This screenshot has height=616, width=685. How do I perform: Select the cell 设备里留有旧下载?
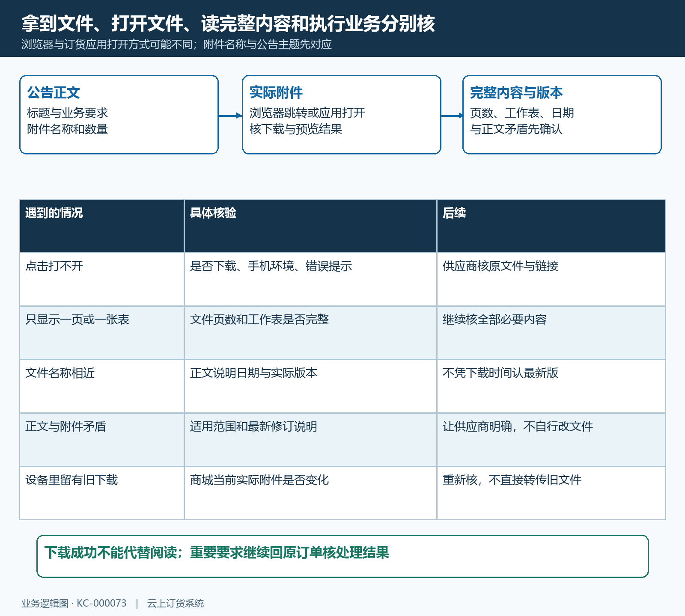point(102,493)
